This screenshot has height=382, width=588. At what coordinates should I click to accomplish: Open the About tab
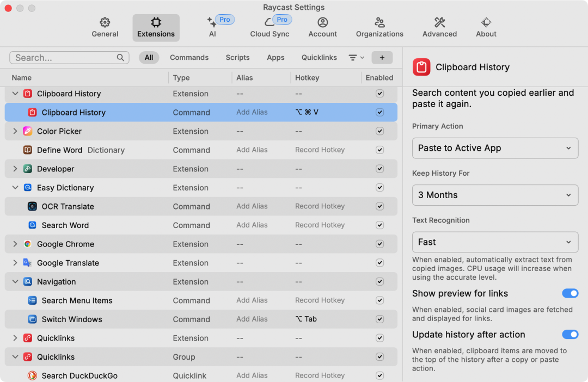click(x=486, y=27)
